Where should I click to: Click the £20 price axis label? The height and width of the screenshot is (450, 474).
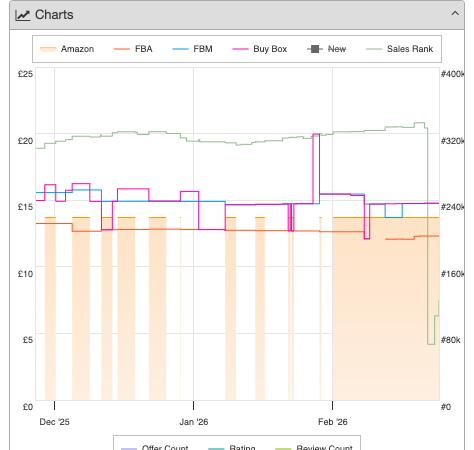26,141
